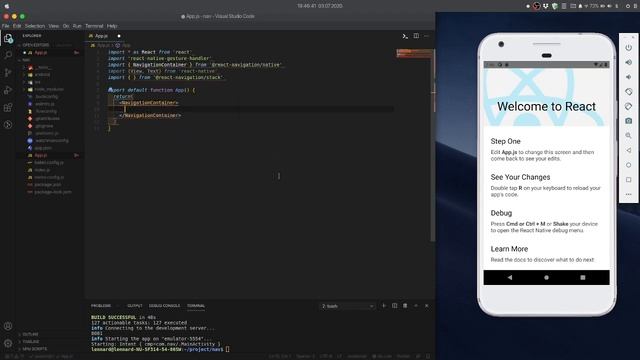
Task: Click emulator toolbar Back triangle
Action: 629,150
